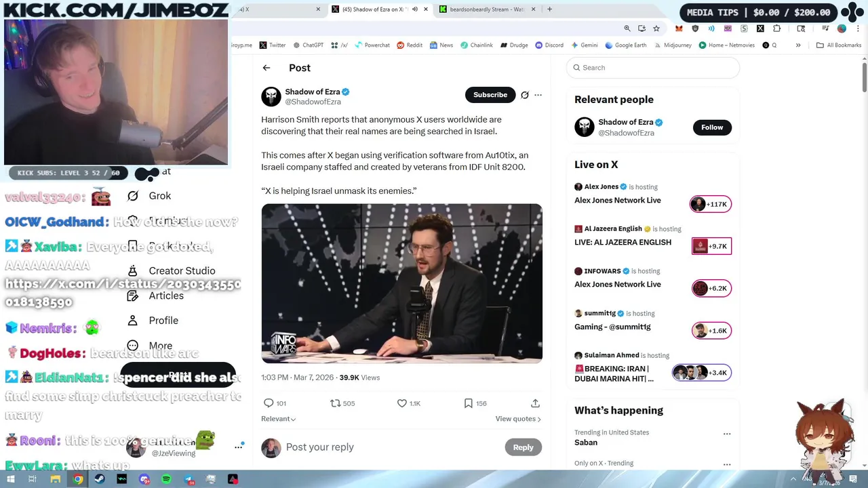This screenshot has width=868, height=488.
Task: Click the share icon under the post
Action: tap(535, 403)
